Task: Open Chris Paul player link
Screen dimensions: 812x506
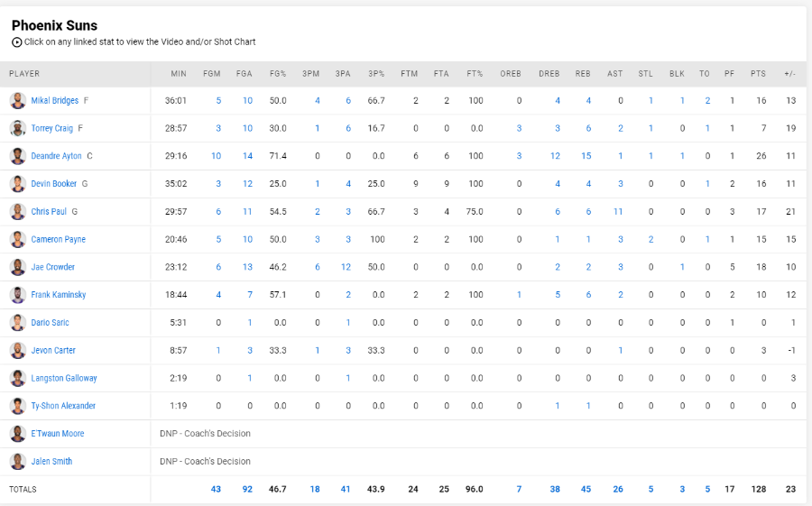Action: pos(49,211)
